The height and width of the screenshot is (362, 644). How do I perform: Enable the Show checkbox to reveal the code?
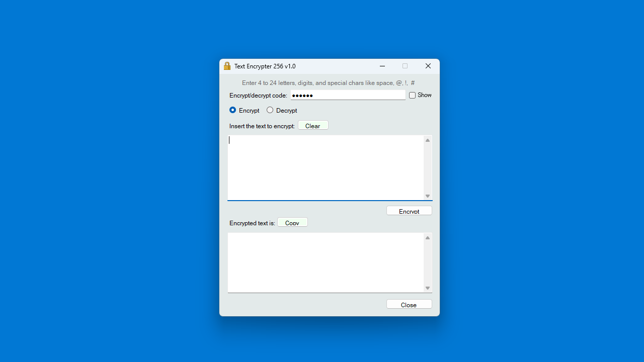[412, 95]
